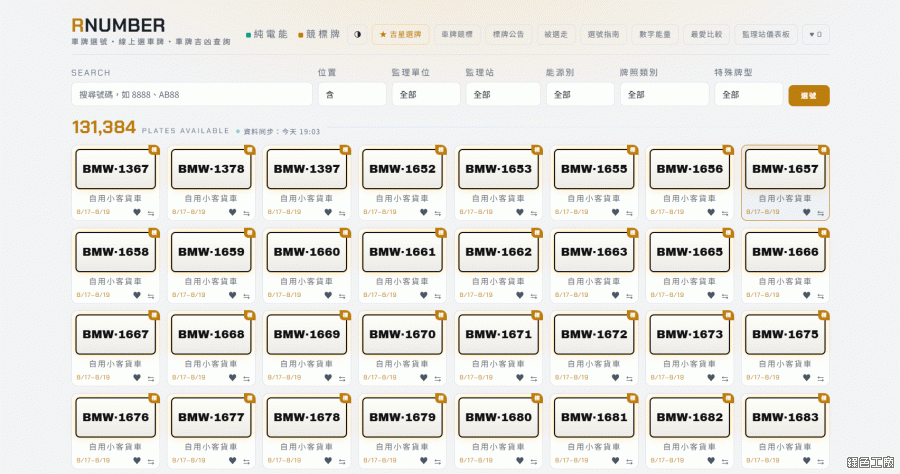Select the BMW-1665 license plate

coord(689,252)
